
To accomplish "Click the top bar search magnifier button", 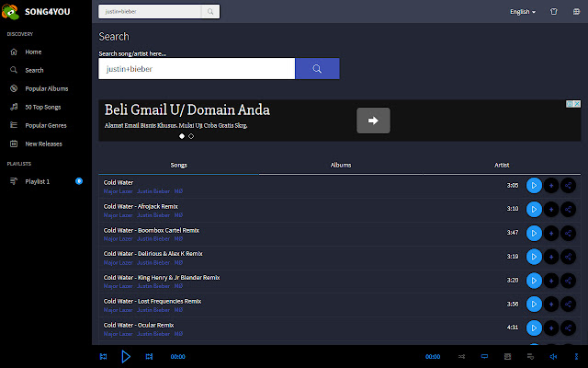I will (x=210, y=12).
